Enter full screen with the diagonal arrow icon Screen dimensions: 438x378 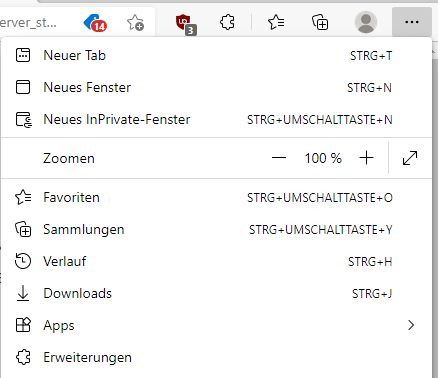coord(410,158)
